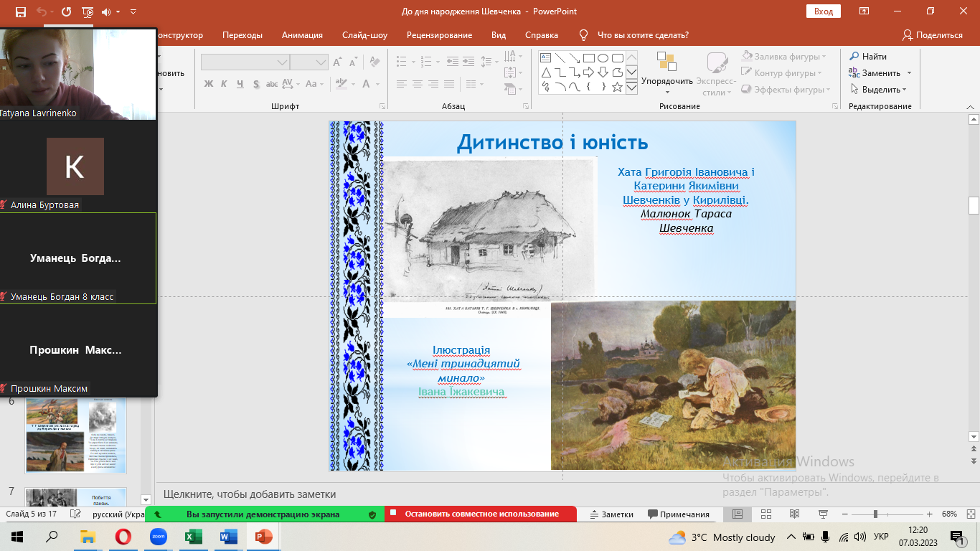Center-align text in the paragraph group
Viewport: 980px width, 551px height.
coord(418,84)
